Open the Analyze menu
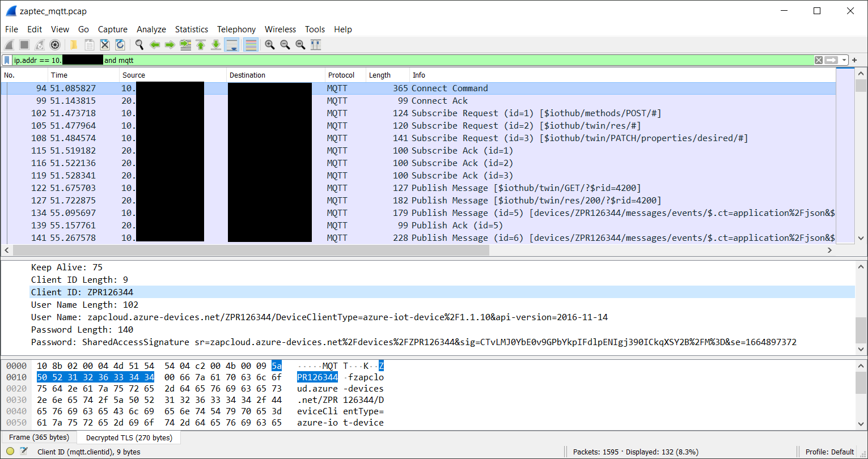868x459 pixels. pyautogui.click(x=151, y=29)
